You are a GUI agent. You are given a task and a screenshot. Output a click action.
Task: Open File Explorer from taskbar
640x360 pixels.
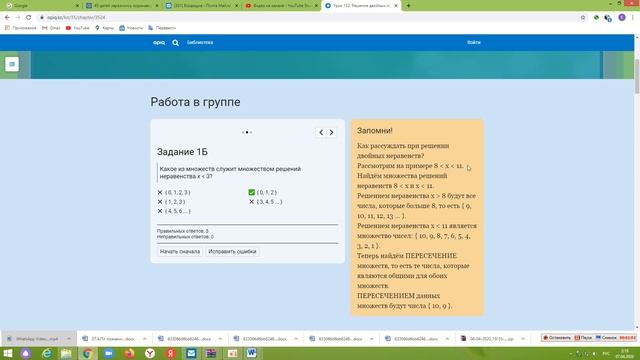66,353
